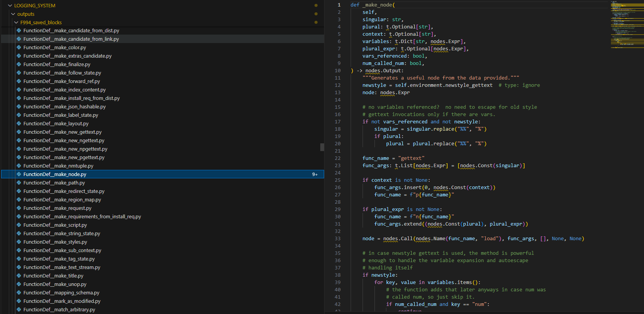The width and height of the screenshot is (644, 314).
Task: Click the Python icon beside FunctionDef__make_layout.py
Action: tap(19, 124)
